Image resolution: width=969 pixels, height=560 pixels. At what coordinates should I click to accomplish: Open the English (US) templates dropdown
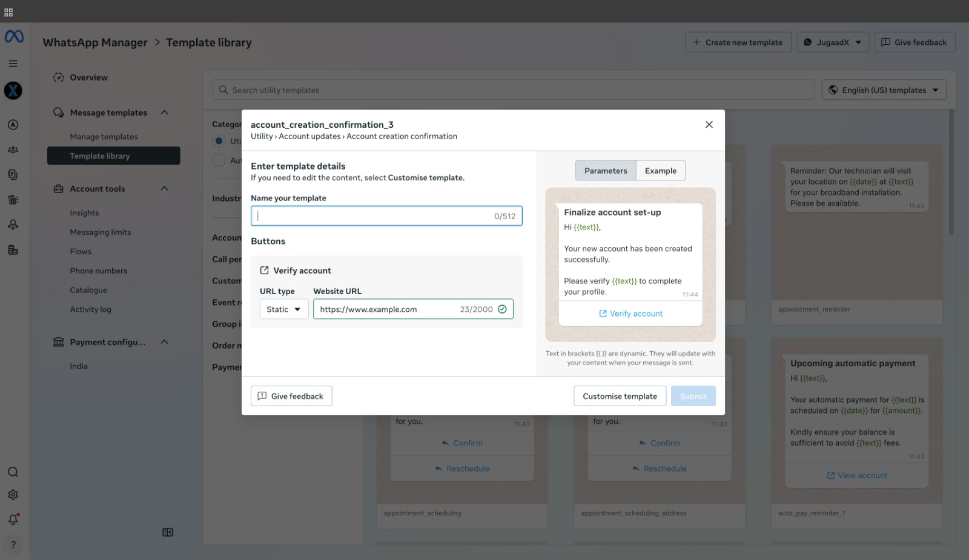coord(884,90)
